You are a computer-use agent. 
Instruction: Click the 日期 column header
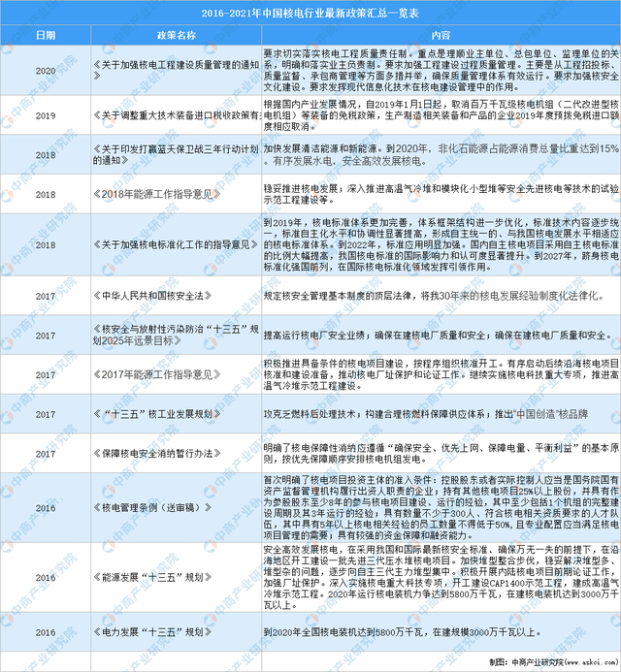pos(45,34)
